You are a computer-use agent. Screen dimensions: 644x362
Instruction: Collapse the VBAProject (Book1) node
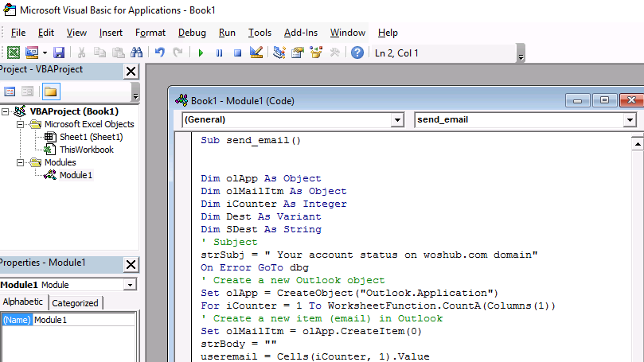click(x=6, y=111)
